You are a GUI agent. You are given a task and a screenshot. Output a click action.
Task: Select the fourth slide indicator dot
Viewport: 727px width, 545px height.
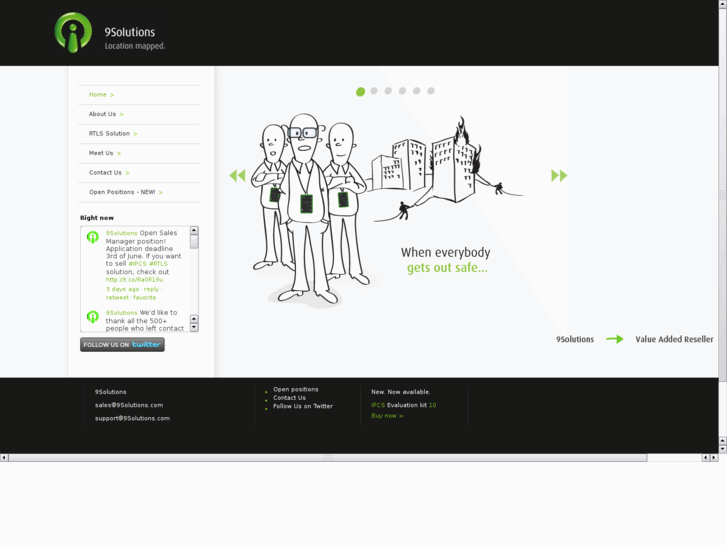pyautogui.click(x=402, y=91)
